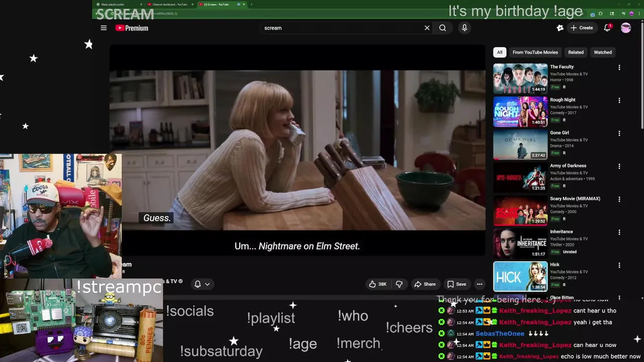The height and width of the screenshot is (362, 644).
Task: Open more options for Army of Darkness
Action: (x=619, y=166)
